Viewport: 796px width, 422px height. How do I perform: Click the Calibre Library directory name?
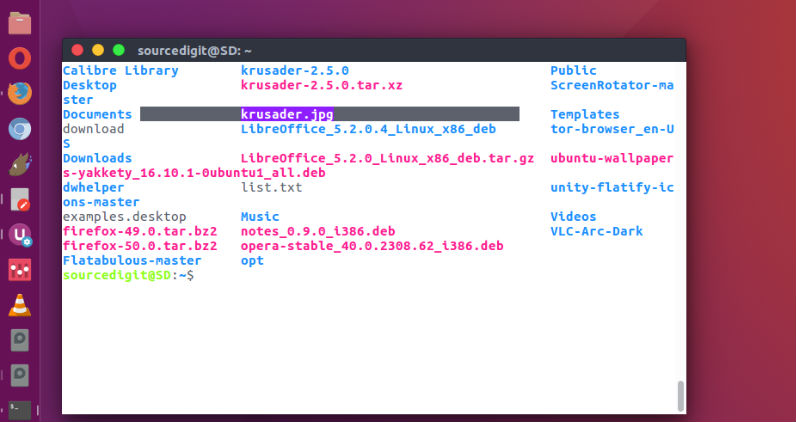120,71
